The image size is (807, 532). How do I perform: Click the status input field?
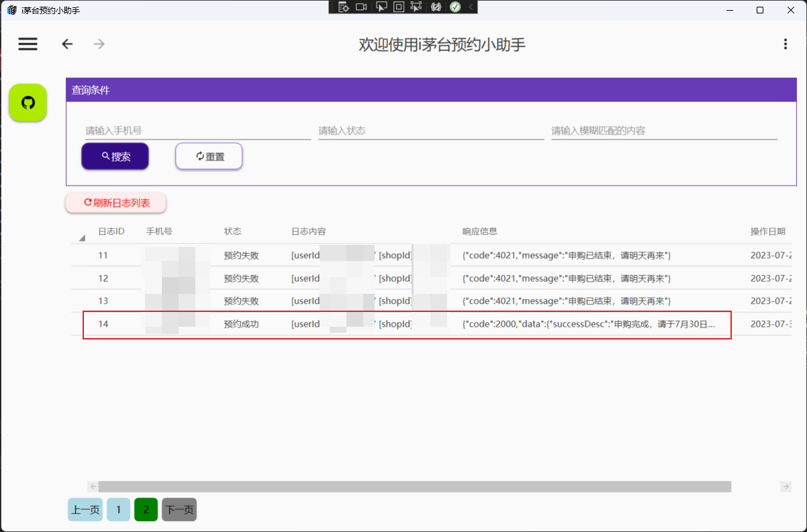click(x=430, y=131)
